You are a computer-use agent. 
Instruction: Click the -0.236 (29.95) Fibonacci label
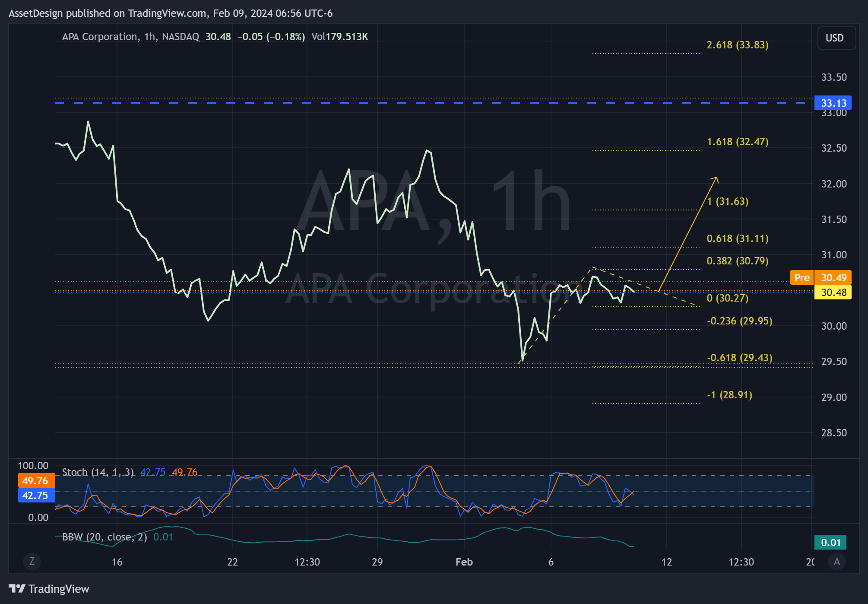coord(740,321)
